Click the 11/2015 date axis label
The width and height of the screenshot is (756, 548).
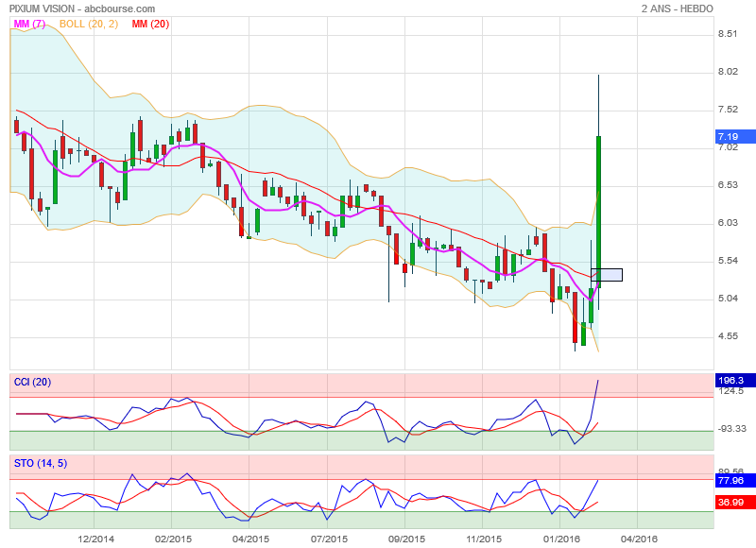coord(484,539)
